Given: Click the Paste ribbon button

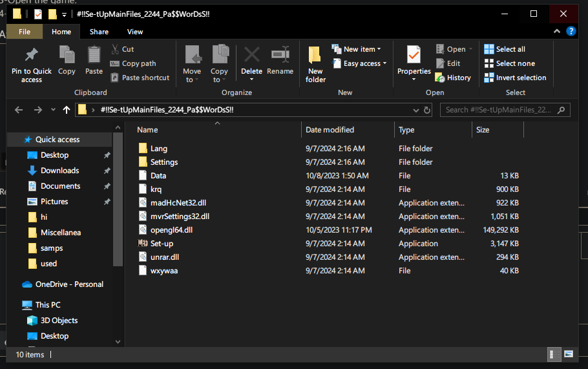Looking at the screenshot, I should [x=94, y=60].
